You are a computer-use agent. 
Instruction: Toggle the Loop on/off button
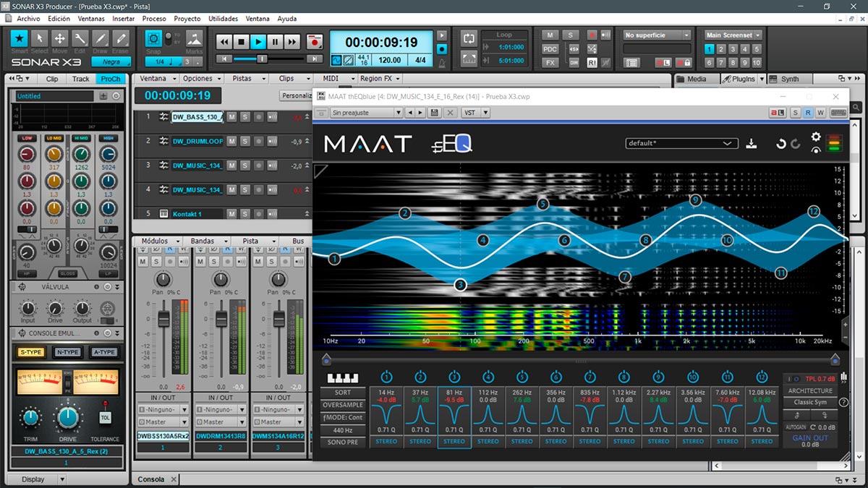point(469,38)
